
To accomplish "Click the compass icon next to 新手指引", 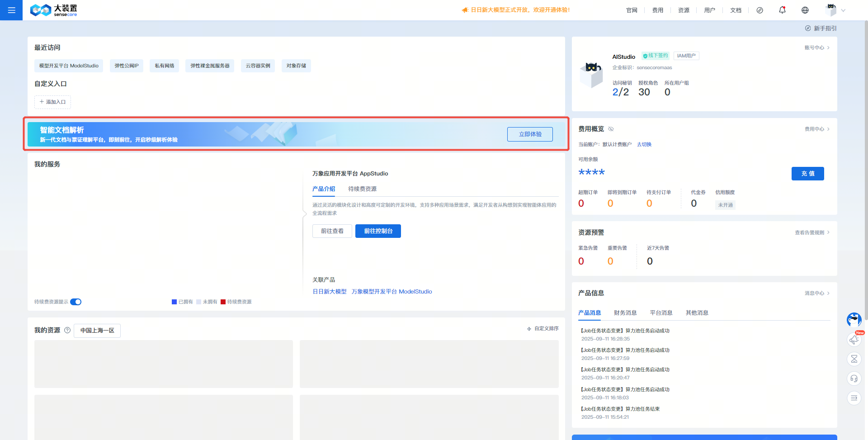I will click(x=808, y=28).
